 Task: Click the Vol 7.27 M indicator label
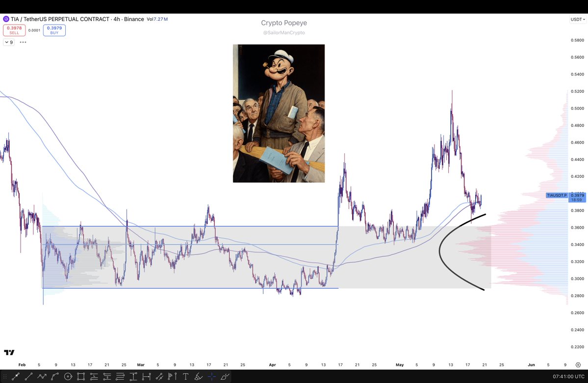tap(157, 19)
